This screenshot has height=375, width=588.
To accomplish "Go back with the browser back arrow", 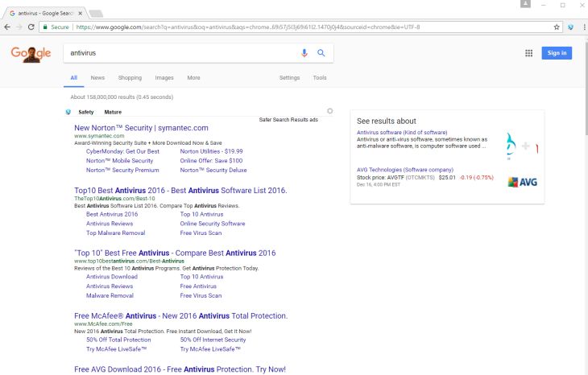I will [7, 27].
